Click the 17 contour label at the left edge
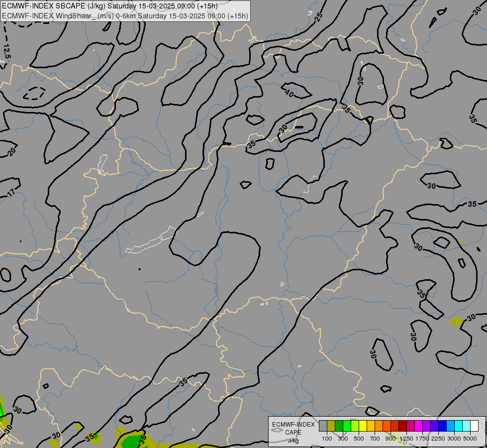Screen dimensions: 487x448 (11, 193)
